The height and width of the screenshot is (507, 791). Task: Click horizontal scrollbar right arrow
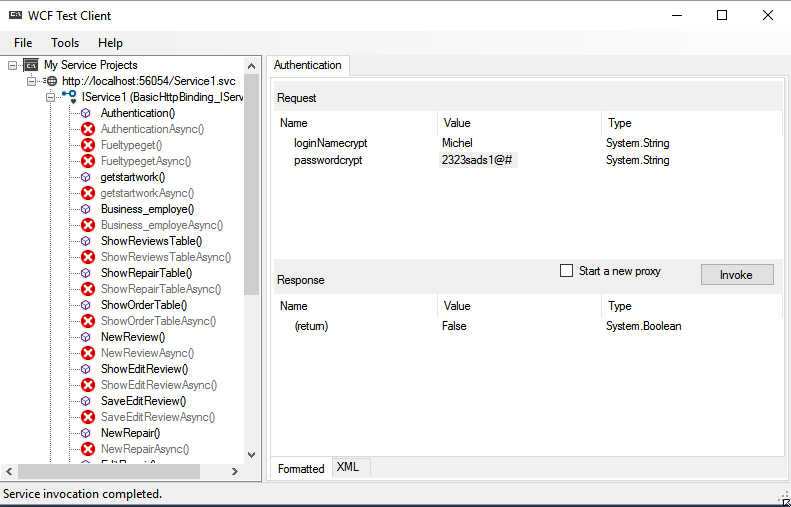pos(235,471)
